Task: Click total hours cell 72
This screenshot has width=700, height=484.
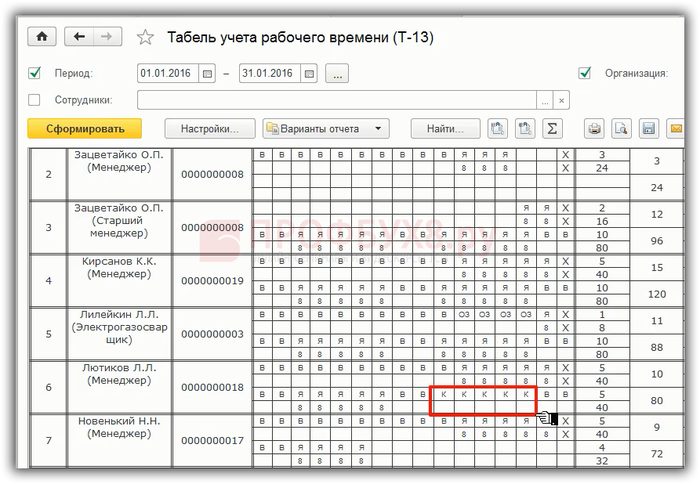Action: pos(657,454)
